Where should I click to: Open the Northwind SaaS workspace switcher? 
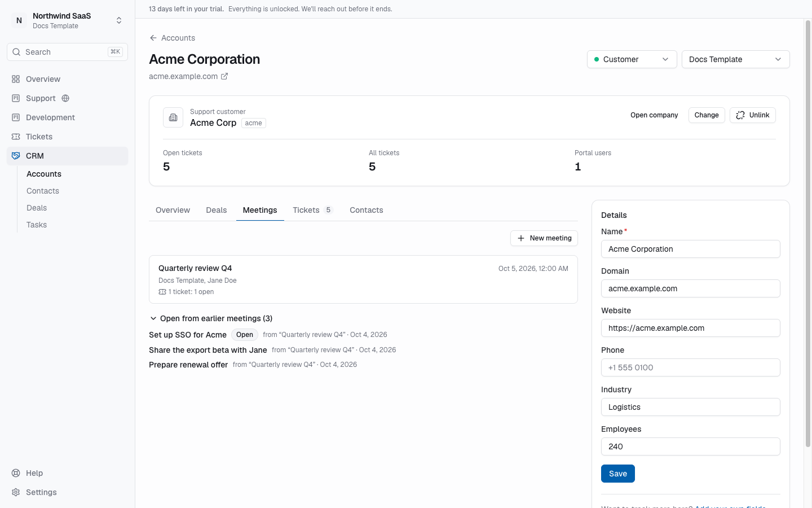(67, 20)
